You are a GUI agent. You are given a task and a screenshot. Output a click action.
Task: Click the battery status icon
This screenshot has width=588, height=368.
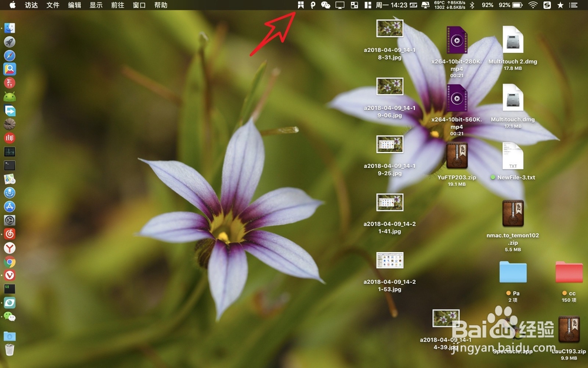(x=517, y=5)
